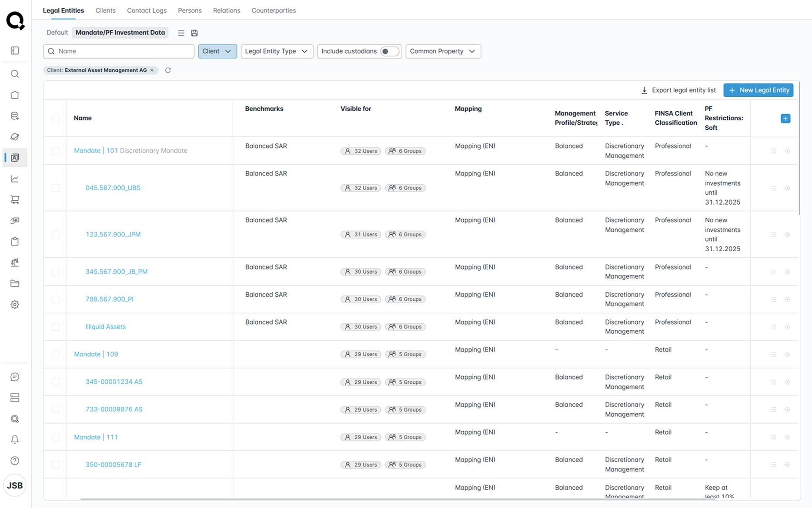Open the chat bubble icon in sidebar

(x=15, y=377)
